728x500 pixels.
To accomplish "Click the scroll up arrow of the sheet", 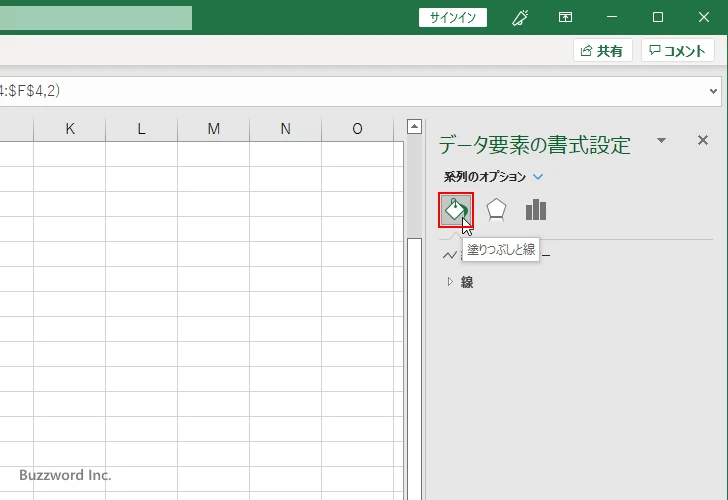I will (x=415, y=127).
